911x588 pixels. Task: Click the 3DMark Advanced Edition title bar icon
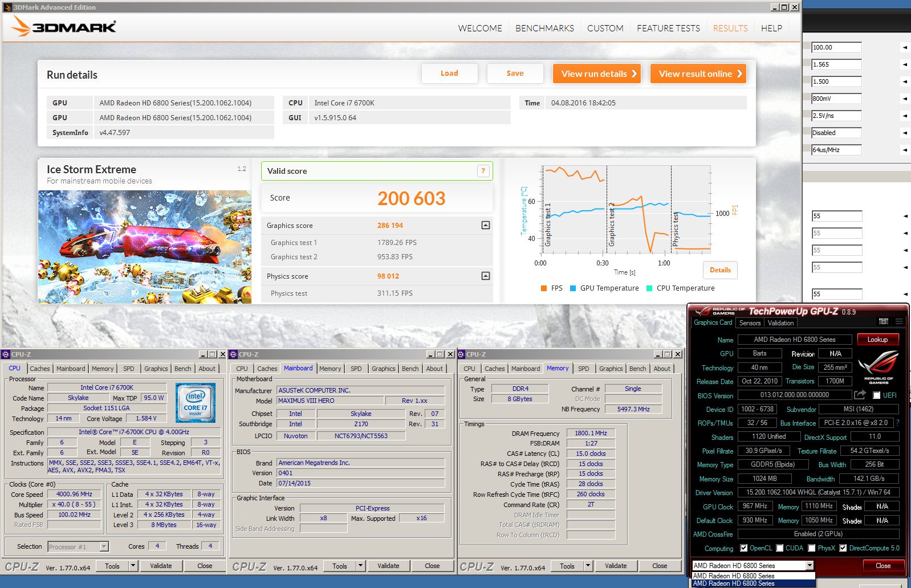[x=7, y=7]
